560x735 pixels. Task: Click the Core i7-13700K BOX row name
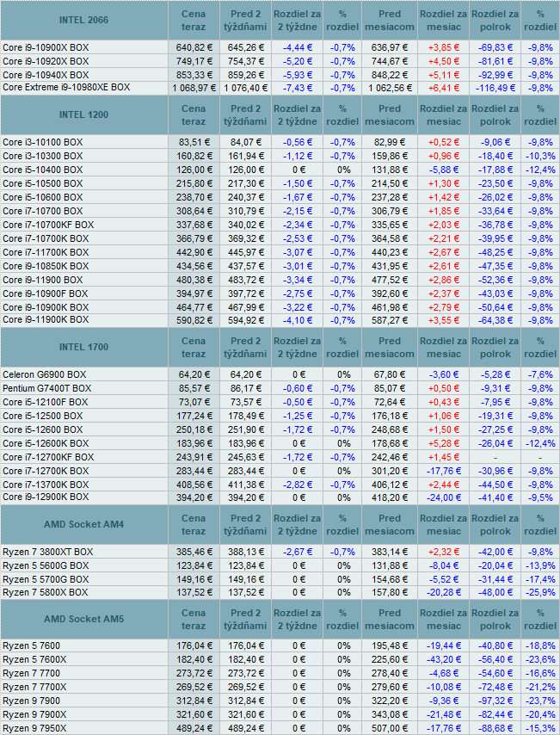coord(46,485)
